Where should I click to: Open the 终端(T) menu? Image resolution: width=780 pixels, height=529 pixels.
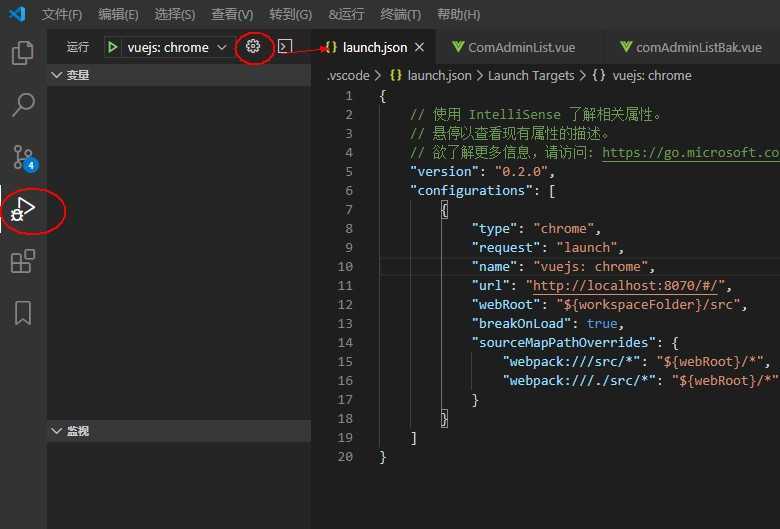point(400,14)
